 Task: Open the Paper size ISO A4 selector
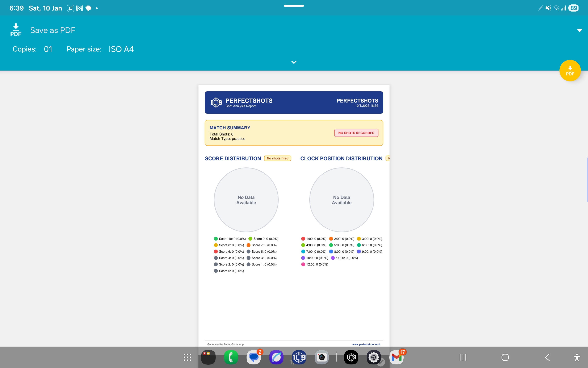(121, 49)
